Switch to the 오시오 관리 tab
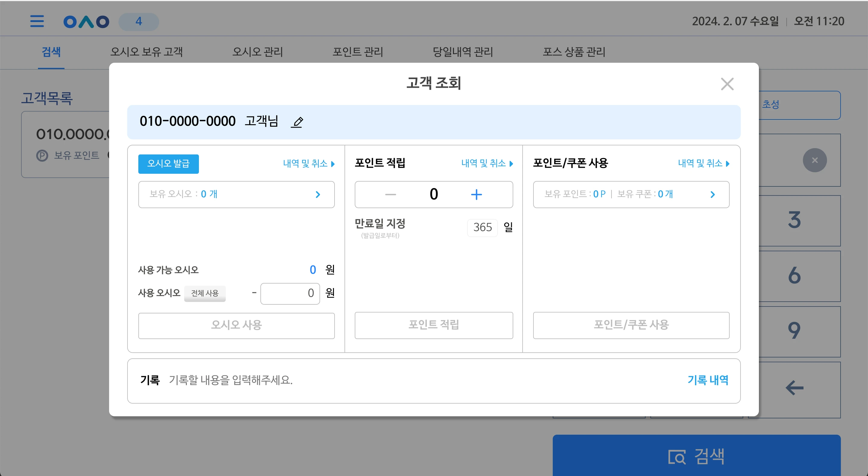This screenshot has width=868, height=476. coord(257,52)
